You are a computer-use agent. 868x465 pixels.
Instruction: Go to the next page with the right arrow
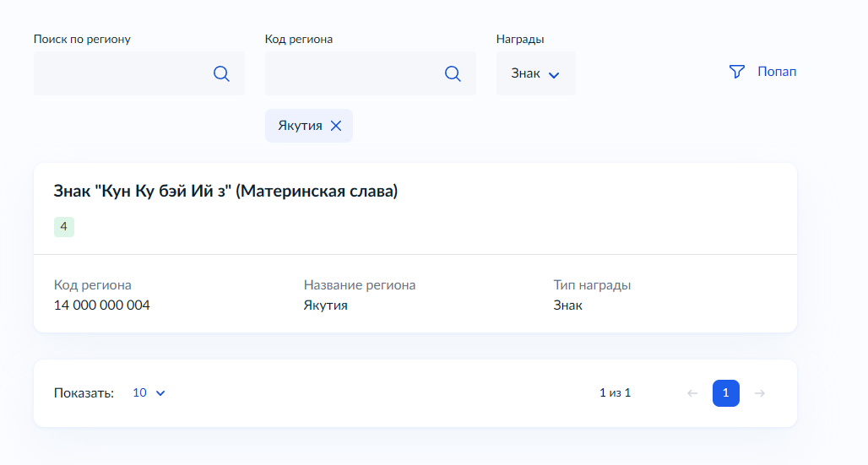click(760, 393)
